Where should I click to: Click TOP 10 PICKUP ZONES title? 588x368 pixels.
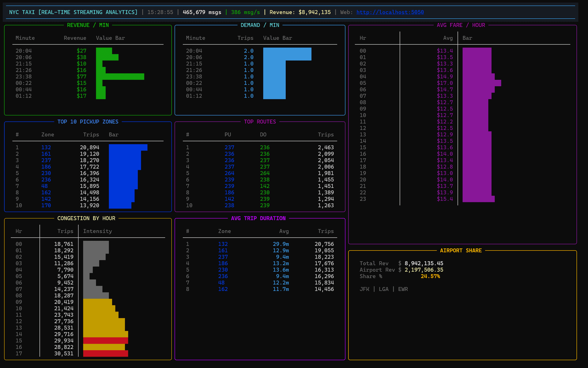click(x=88, y=122)
